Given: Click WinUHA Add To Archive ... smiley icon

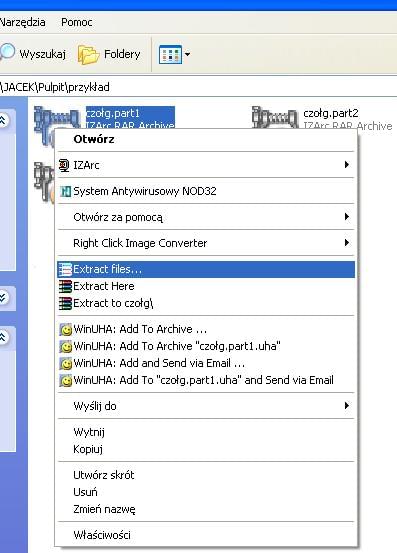Looking at the screenshot, I should coord(66,329).
